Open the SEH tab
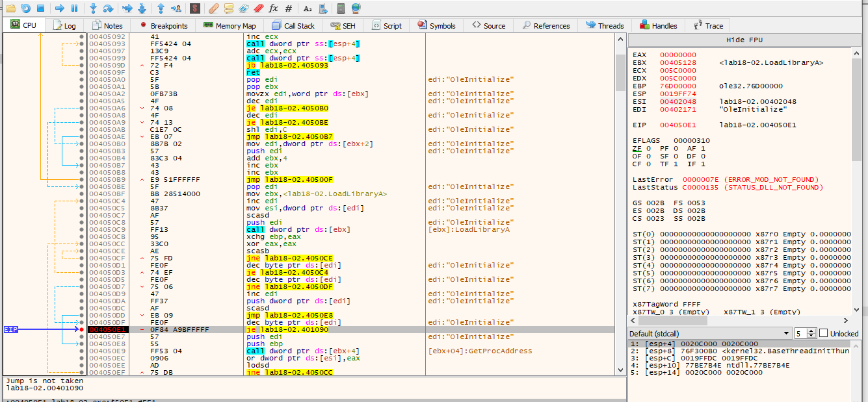 pyautogui.click(x=343, y=26)
